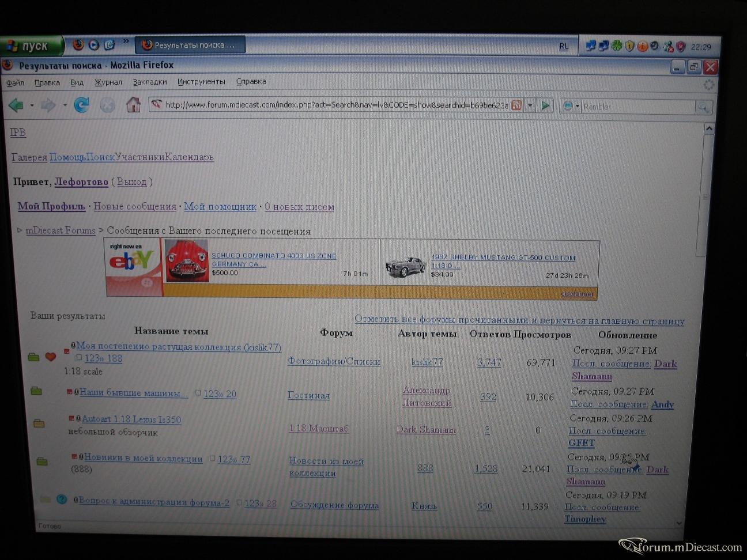Open the Журнал menu
Image resolution: width=747 pixels, height=560 pixels.
[x=108, y=82]
